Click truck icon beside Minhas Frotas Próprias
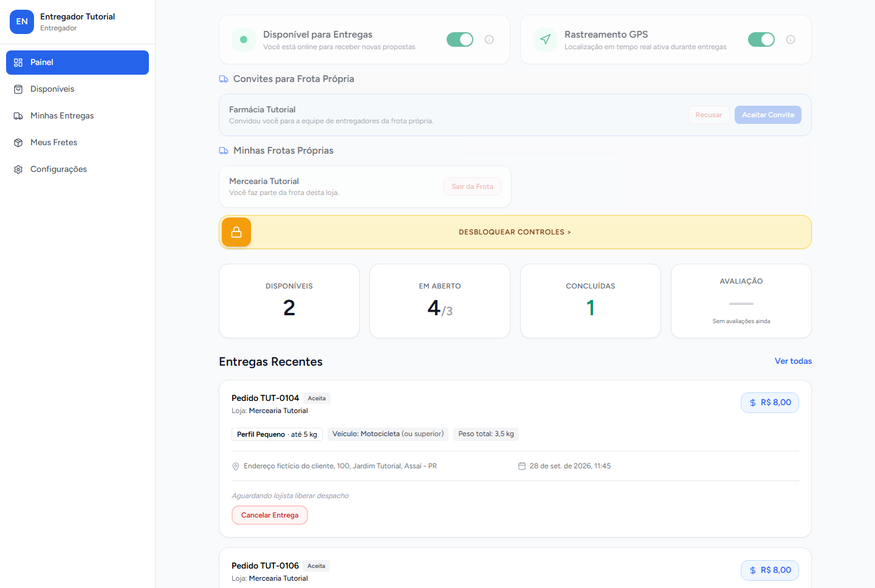This screenshot has width=875, height=588. pyautogui.click(x=224, y=151)
